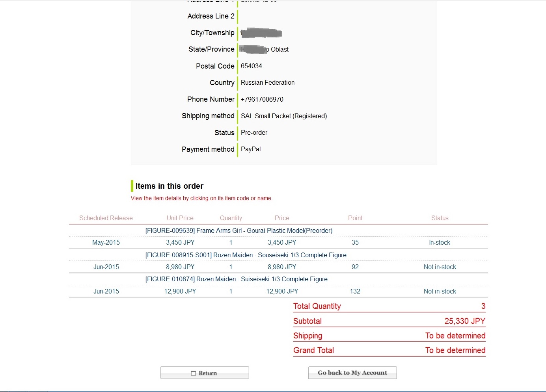This screenshot has width=546, height=392.
Task: Go back to My Account
Action: (352, 373)
